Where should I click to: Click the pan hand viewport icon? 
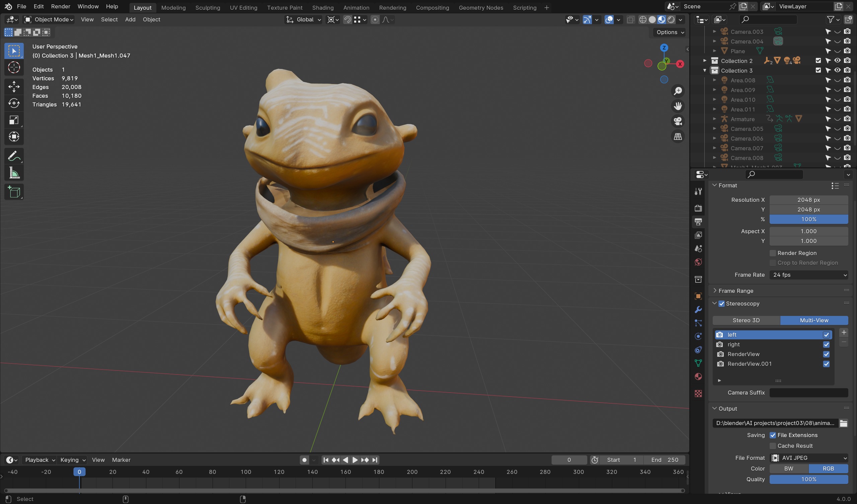(678, 106)
